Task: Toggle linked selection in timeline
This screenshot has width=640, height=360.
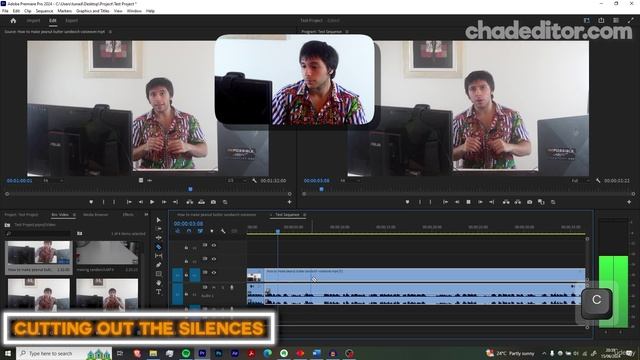Action: [200, 231]
